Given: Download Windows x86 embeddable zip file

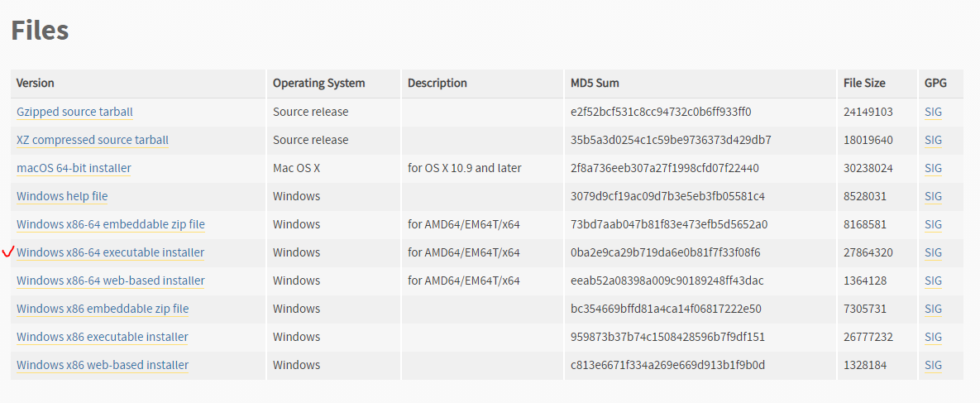Looking at the screenshot, I should [x=103, y=309].
